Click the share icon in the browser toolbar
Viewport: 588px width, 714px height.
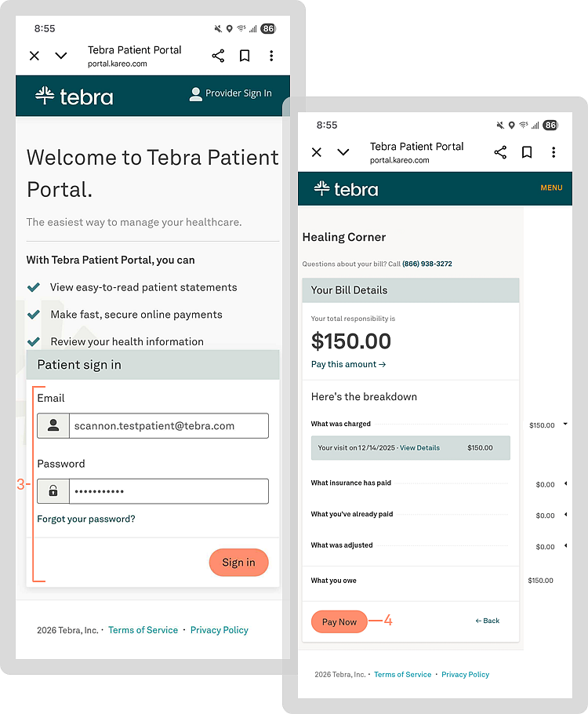coord(218,56)
